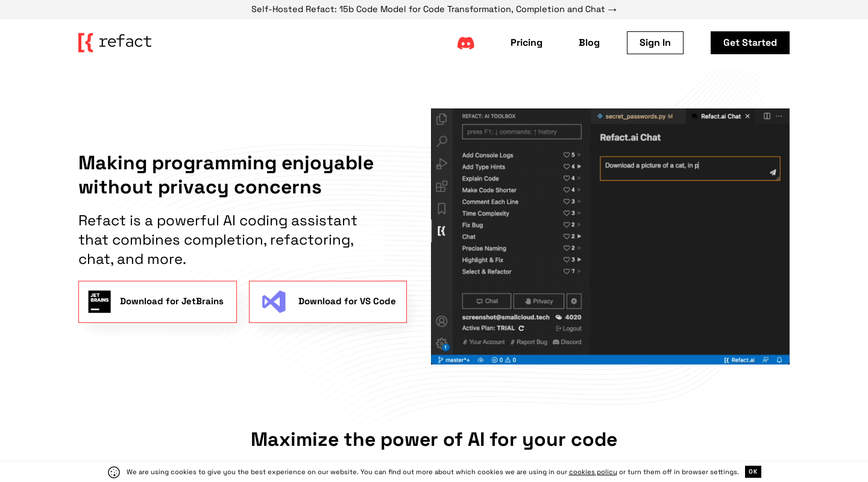Open the Extensions icon in the activity bar
Screen dimensions: 868x482
pyautogui.click(x=442, y=186)
